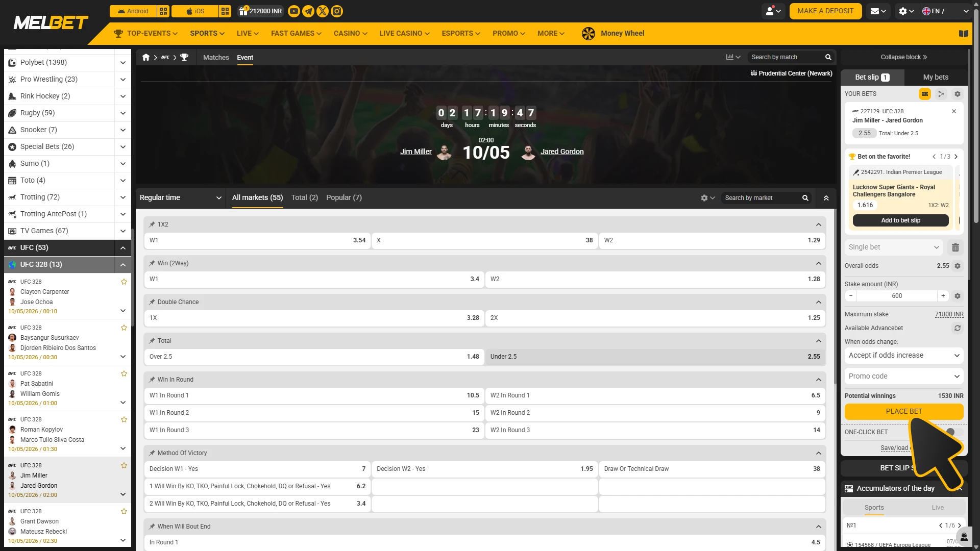Image resolution: width=980 pixels, height=551 pixels.
Task: Favorite the Baysangur Susurkaev fight star
Action: pos(124,328)
